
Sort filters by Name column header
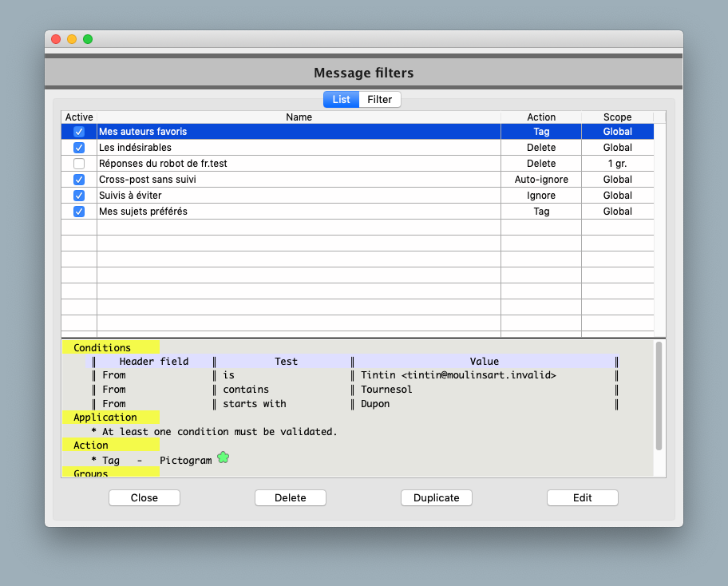(299, 117)
